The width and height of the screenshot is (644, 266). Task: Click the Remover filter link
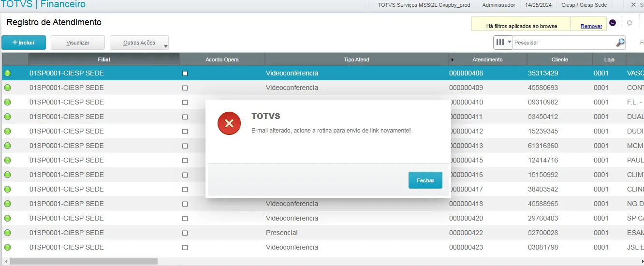click(x=591, y=26)
